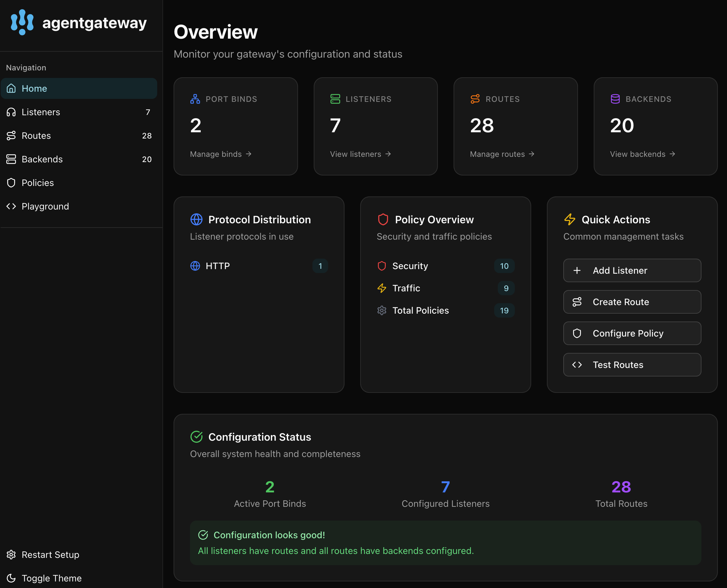Toggle Theme using the moon icon
Image resolution: width=727 pixels, height=588 pixels.
[11, 578]
